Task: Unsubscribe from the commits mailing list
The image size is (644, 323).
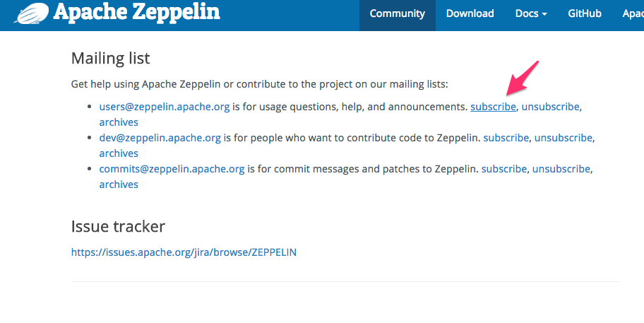Action: pyautogui.click(x=561, y=169)
